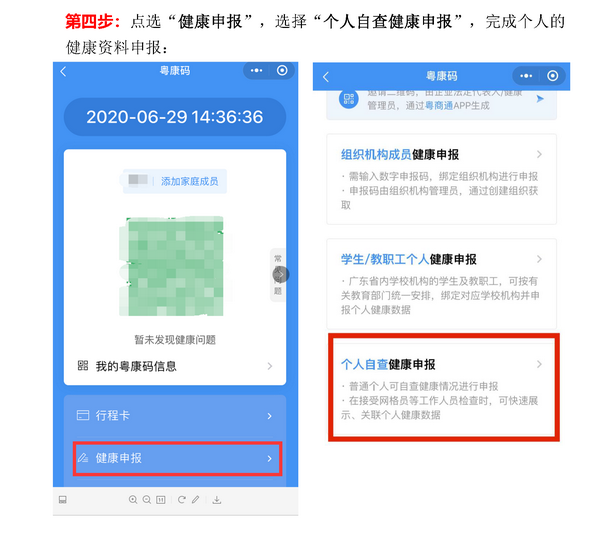The height and width of the screenshot is (533, 600).
Task: Tap the green health QR code
Action: point(174,266)
